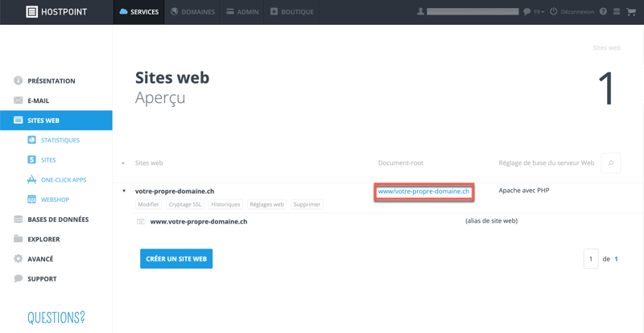Click the Sites S icon
This screenshot has height=333, width=644.
coord(31,160)
